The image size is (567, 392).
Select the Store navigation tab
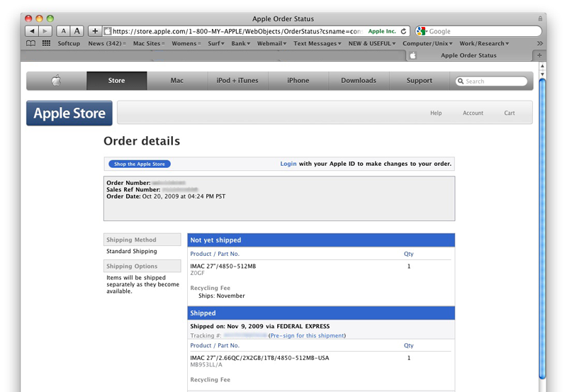(x=116, y=80)
